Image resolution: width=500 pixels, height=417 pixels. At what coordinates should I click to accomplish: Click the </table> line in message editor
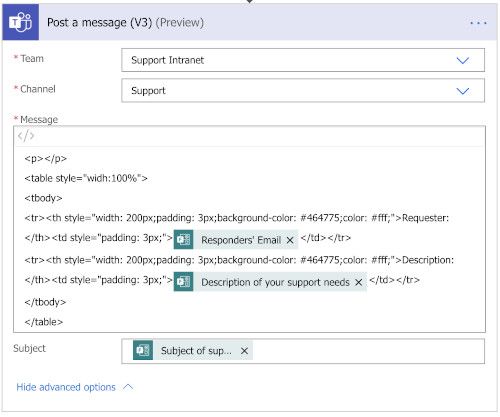point(44,322)
